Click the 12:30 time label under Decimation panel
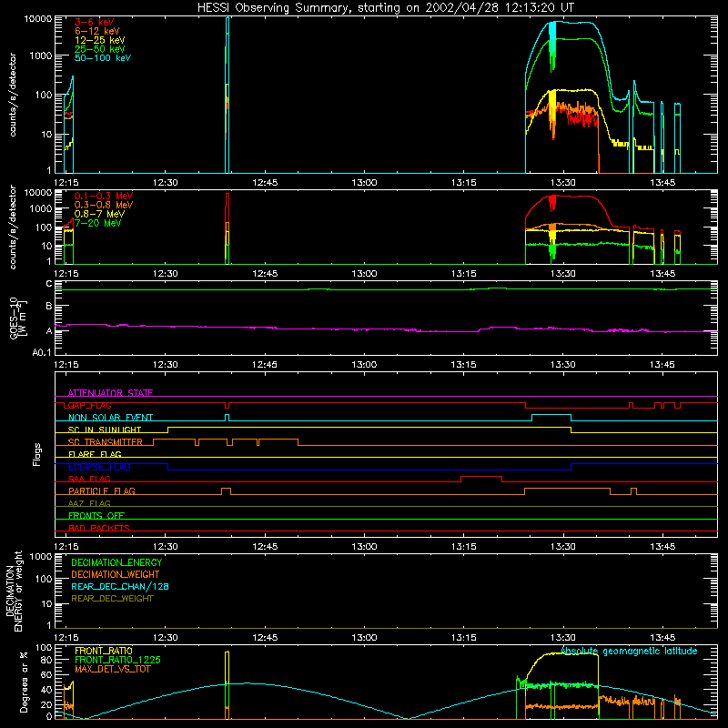This screenshot has height=728, width=728. (x=166, y=638)
